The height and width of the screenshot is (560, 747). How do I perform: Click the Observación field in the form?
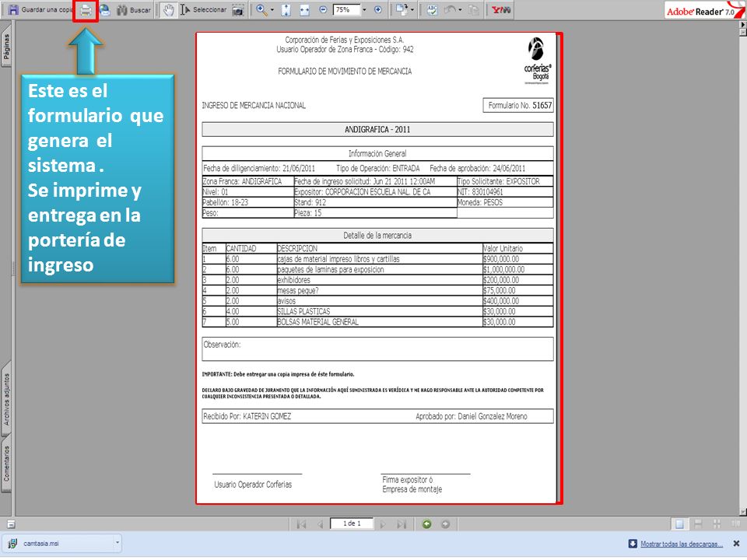(377, 349)
